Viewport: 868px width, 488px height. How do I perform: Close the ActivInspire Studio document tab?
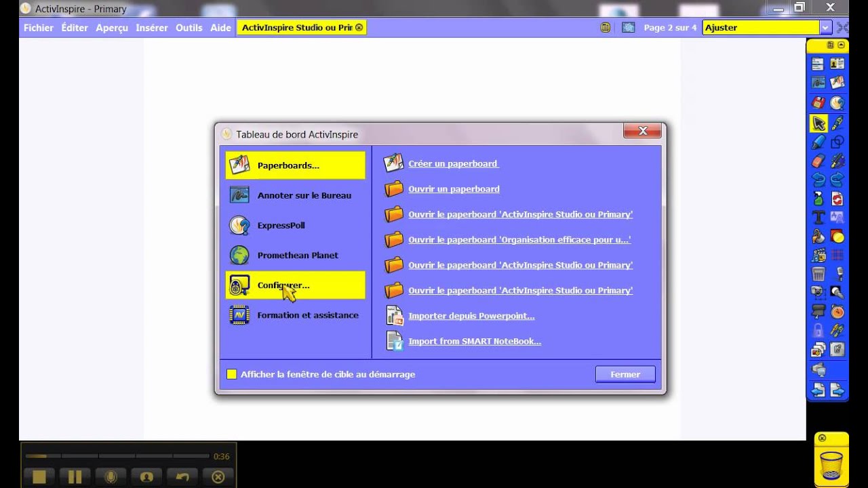pos(359,28)
